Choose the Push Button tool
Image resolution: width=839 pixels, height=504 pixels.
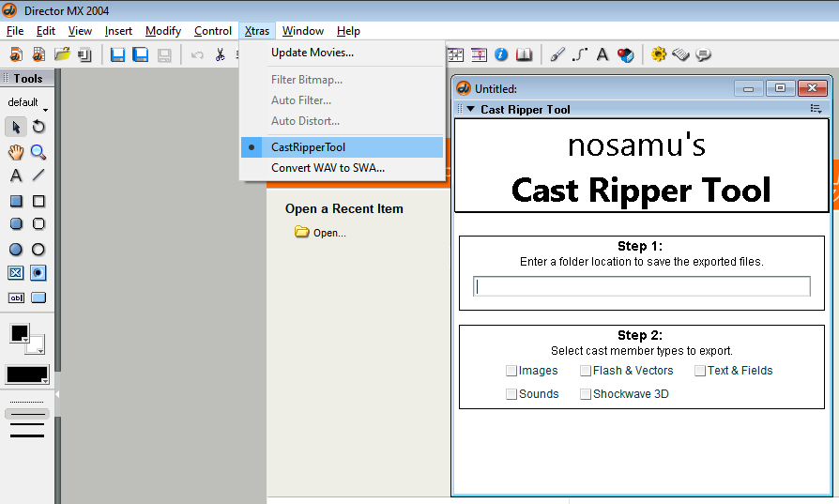point(38,298)
